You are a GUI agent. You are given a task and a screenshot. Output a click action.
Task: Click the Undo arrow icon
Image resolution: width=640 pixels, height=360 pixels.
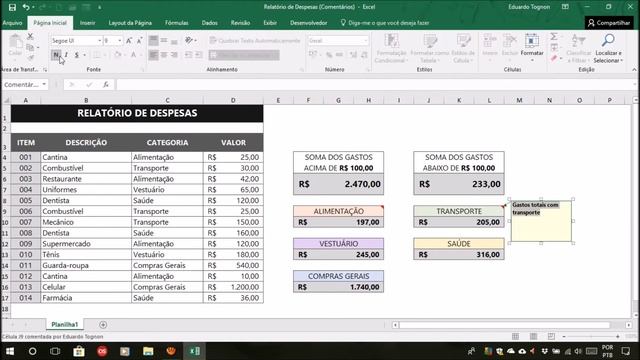tap(26, 7)
